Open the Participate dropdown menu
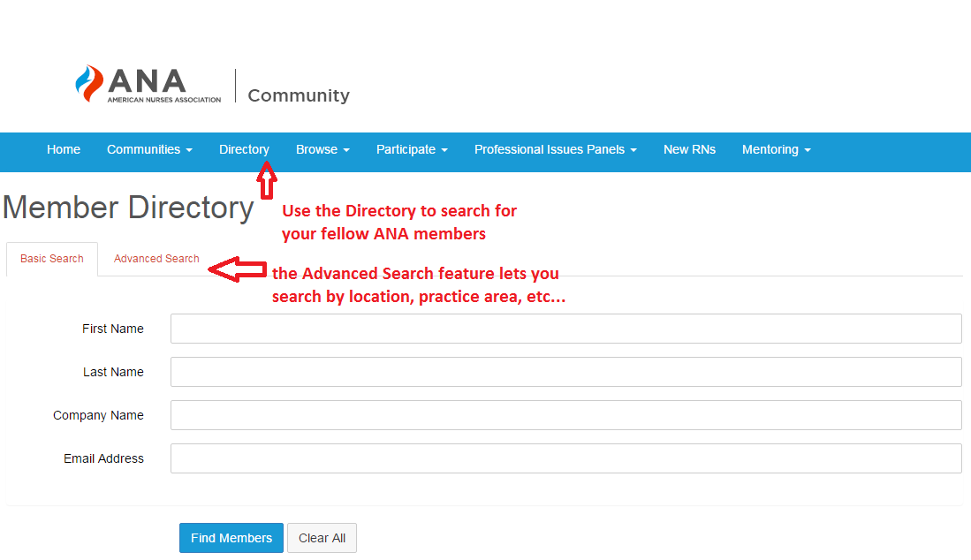 point(412,150)
